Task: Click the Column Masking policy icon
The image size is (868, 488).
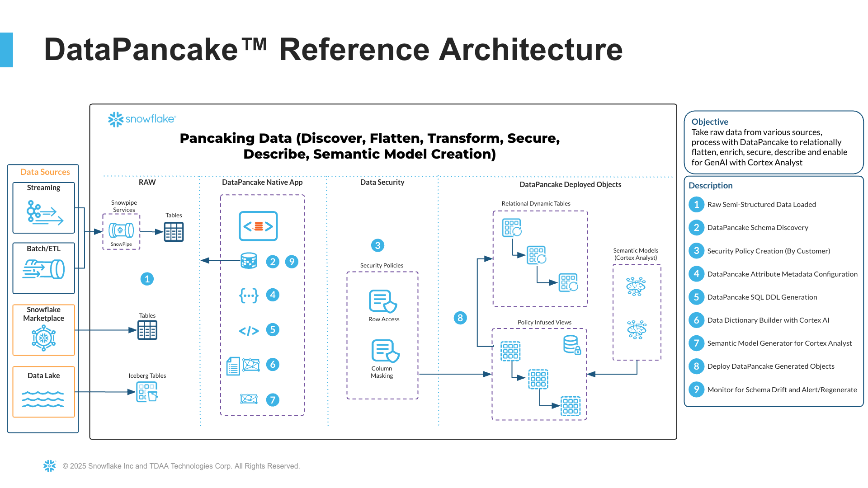Action: coord(385,351)
